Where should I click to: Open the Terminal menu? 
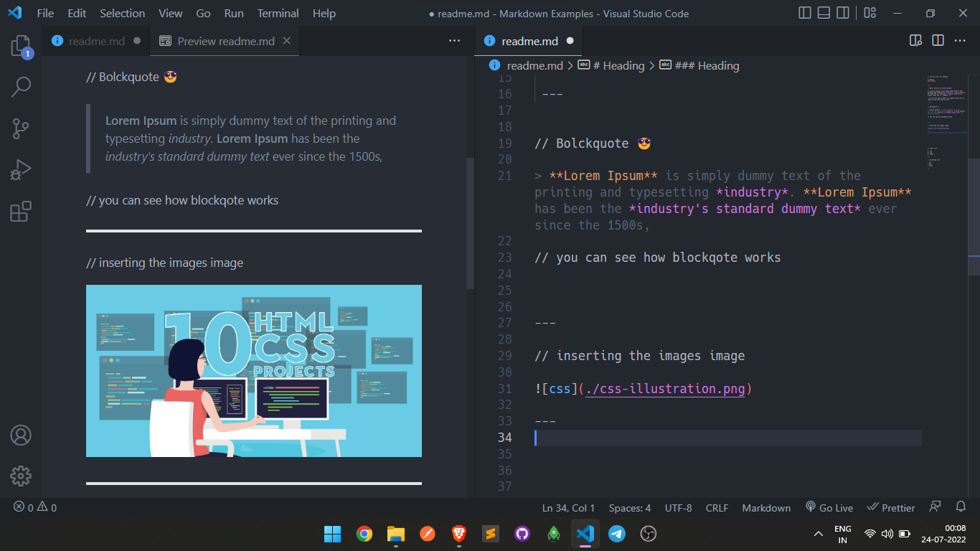pos(278,13)
